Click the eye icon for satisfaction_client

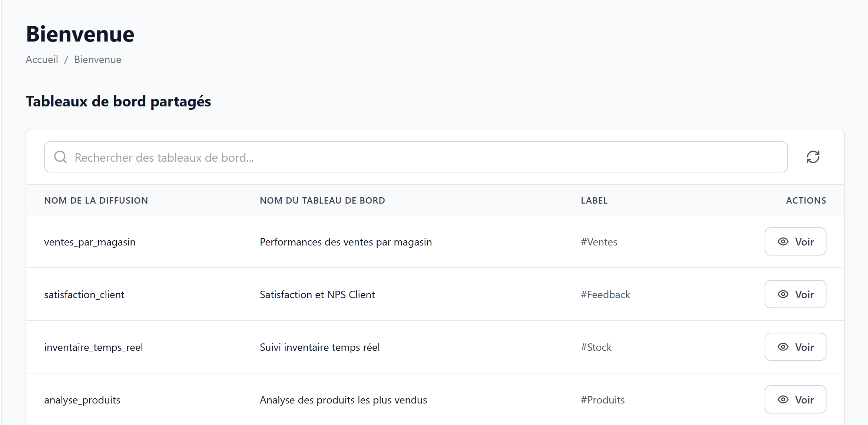click(783, 294)
